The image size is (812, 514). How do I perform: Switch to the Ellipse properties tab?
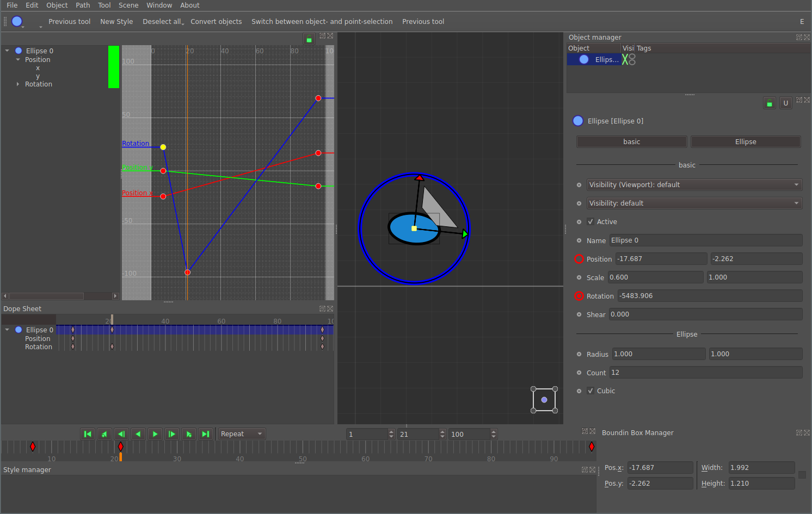point(745,141)
